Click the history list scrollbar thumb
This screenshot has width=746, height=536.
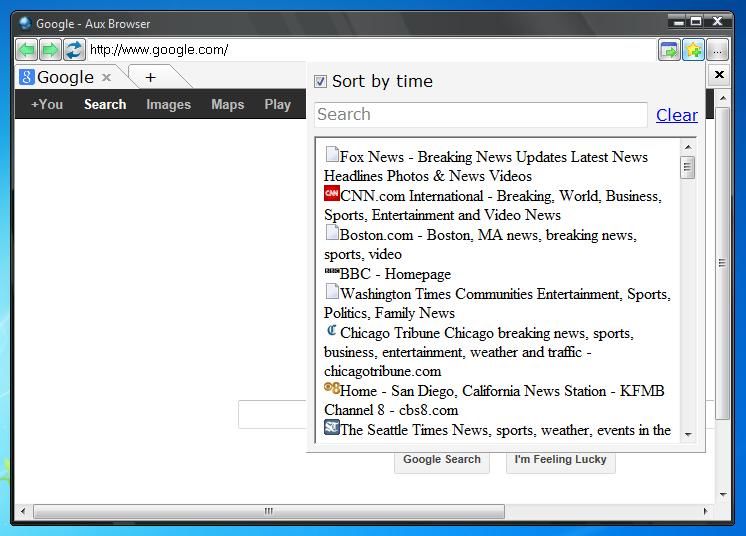pyautogui.click(x=687, y=167)
